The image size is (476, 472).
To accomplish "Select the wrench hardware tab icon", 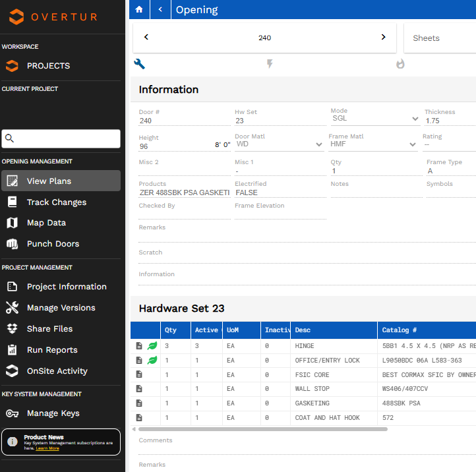I will point(139,64).
